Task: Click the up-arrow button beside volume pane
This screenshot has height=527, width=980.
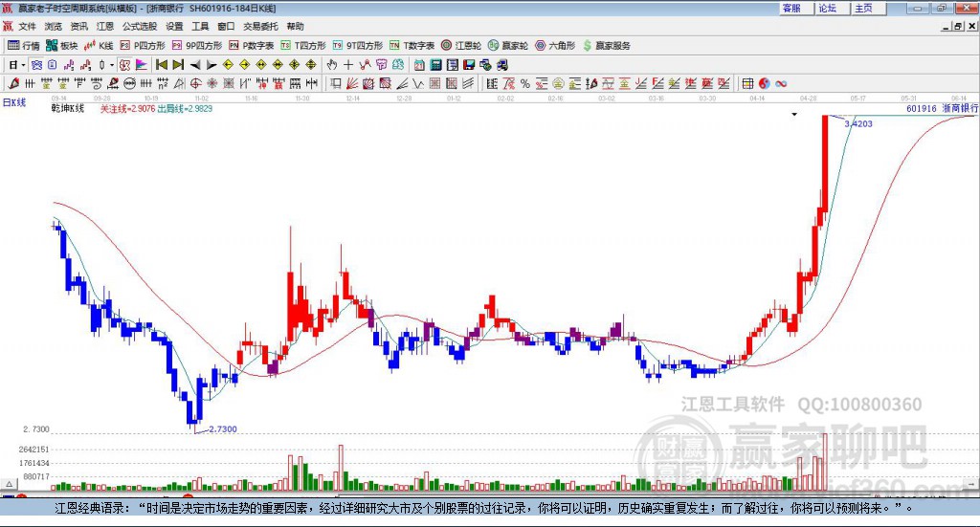Action: tap(10, 484)
